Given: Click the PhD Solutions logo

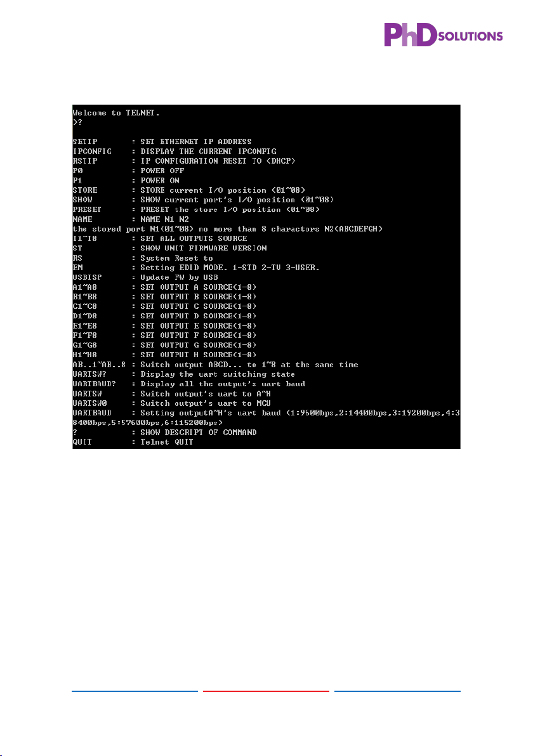Looking at the screenshot, I should tap(444, 34).
